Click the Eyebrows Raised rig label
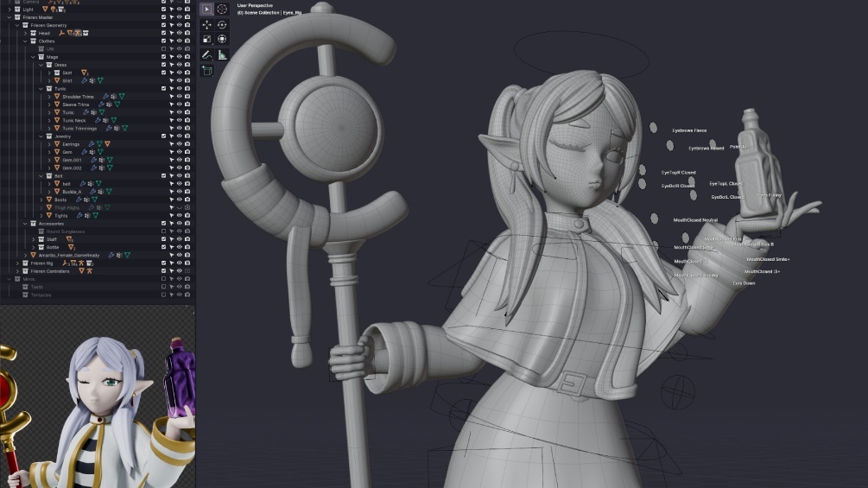The width and height of the screenshot is (868, 488). click(x=706, y=149)
